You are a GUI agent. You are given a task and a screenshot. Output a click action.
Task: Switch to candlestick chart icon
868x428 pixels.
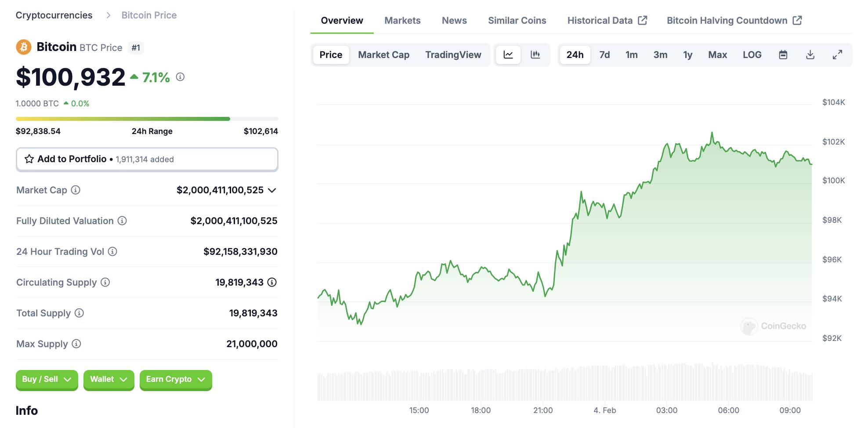click(535, 55)
